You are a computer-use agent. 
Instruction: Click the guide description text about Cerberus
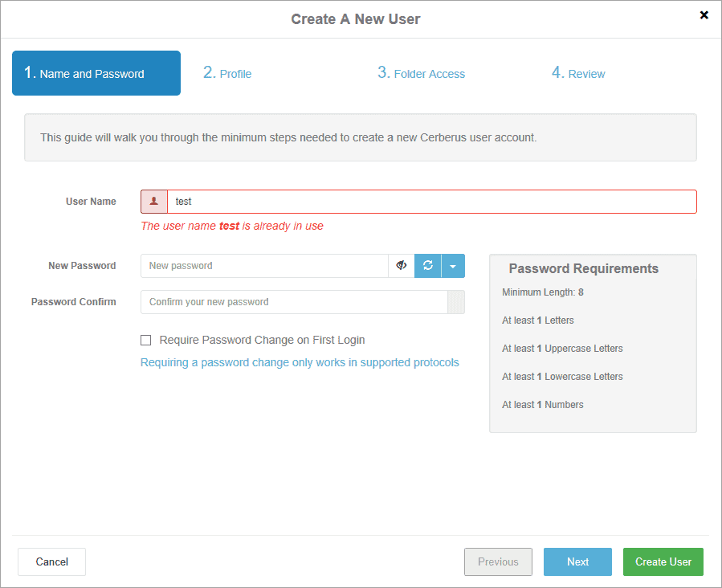point(288,137)
